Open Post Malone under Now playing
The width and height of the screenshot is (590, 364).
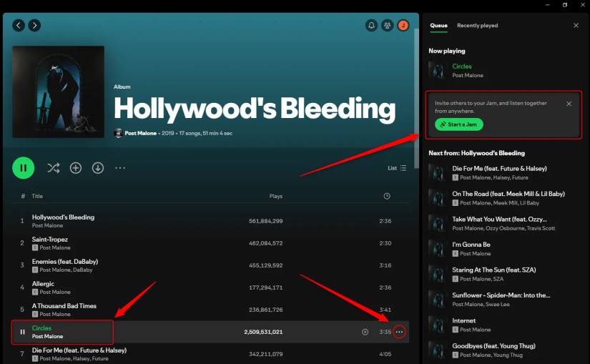point(468,75)
